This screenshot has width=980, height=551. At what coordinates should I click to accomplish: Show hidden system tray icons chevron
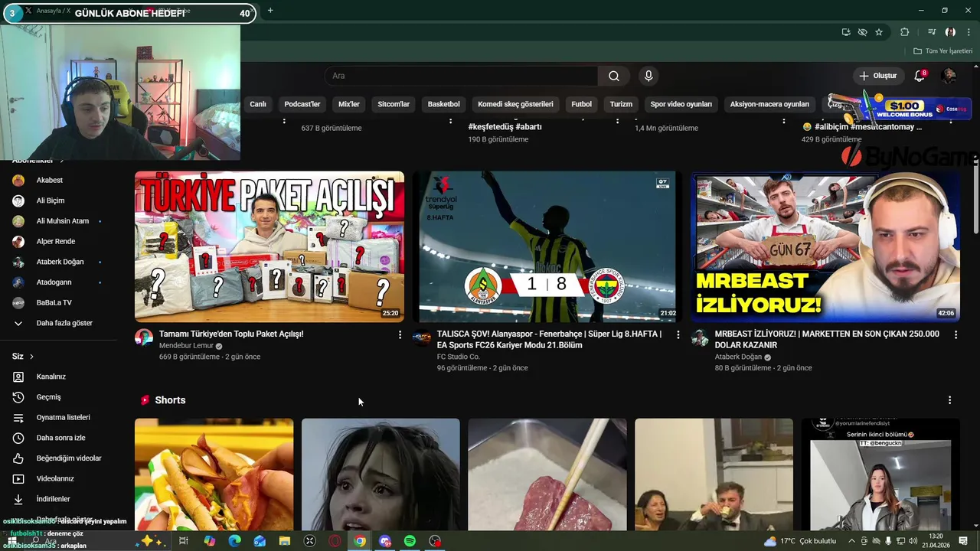851,541
